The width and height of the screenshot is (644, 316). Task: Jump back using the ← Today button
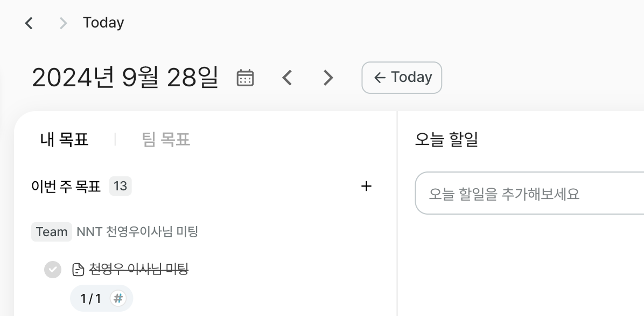[x=402, y=78]
